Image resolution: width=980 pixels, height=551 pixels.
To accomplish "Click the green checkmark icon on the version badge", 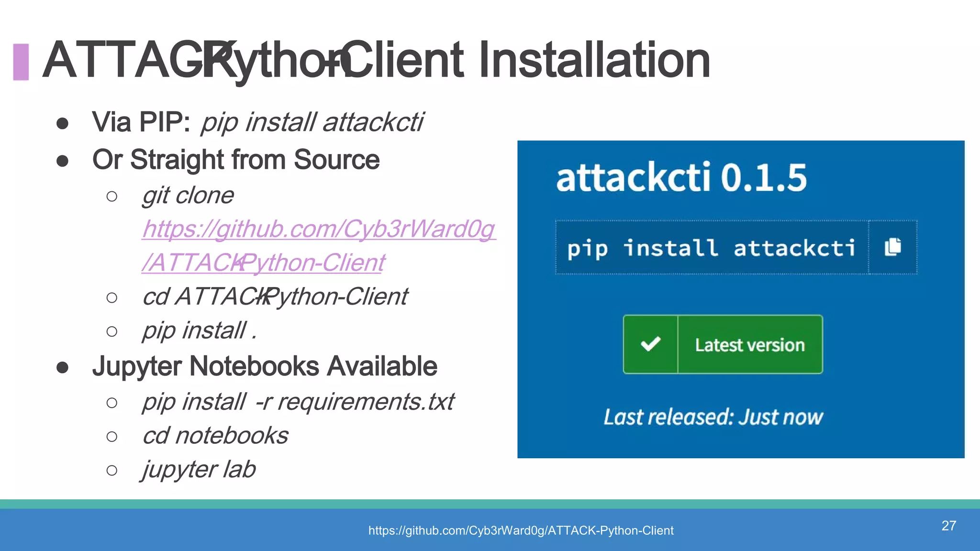I will point(651,344).
